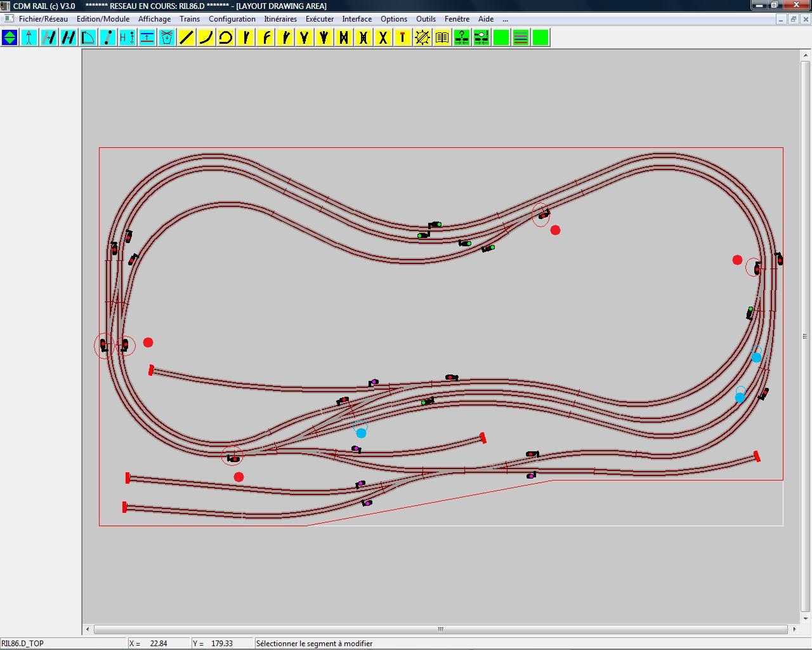Open the Trains menu
This screenshot has width=812, height=650.
[190, 19]
